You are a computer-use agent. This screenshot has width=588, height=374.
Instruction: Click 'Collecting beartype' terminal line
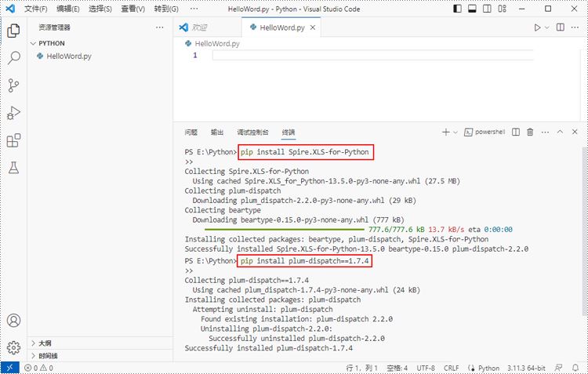[223, 210]
